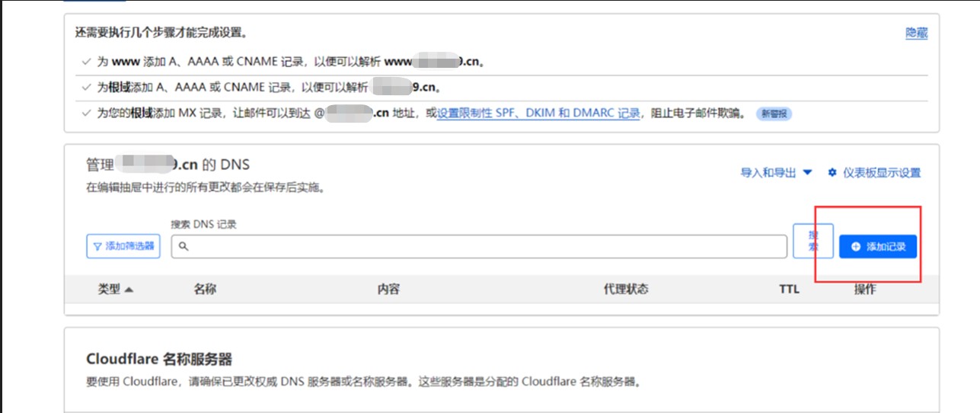The height and width of the screenshot is (413, 980).
Task: Click the checkmark beside the MX record step
Action: click(x=86, y=113)
